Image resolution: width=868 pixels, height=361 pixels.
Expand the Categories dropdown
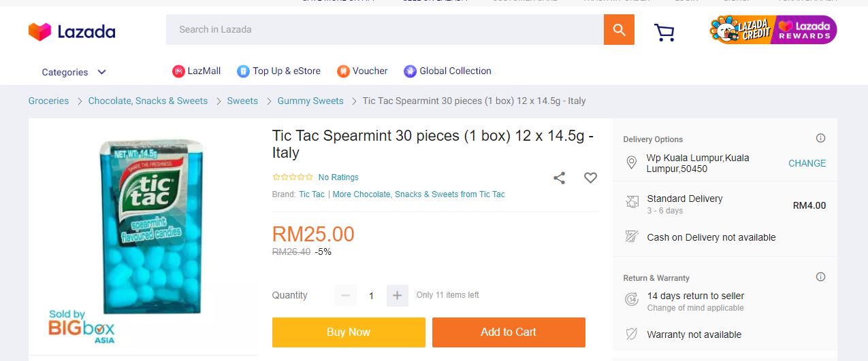(74, 72)
